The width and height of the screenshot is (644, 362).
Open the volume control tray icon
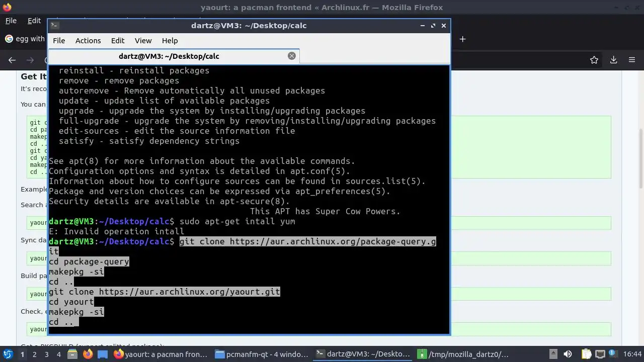(568, 354)
